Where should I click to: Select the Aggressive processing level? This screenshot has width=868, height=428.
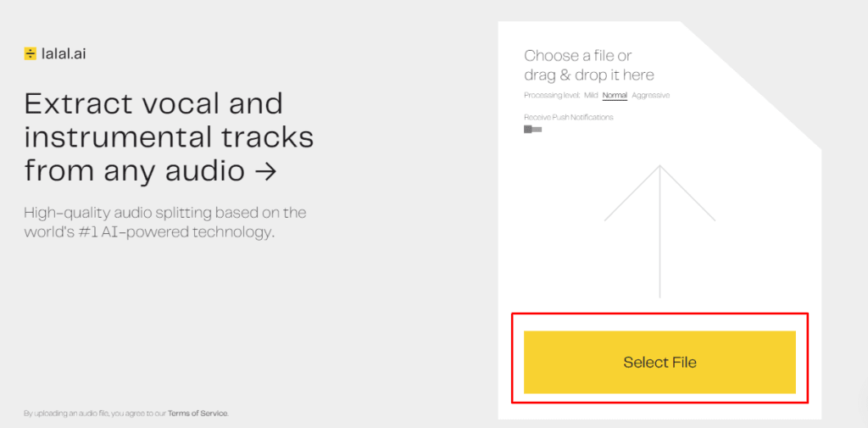650,95
